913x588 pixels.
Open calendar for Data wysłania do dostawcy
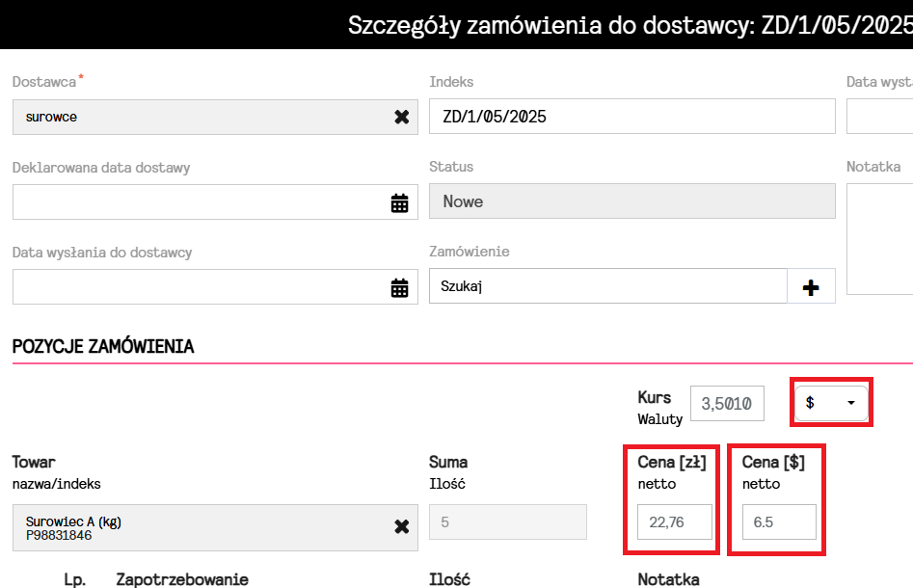click(x=399, y=287)
